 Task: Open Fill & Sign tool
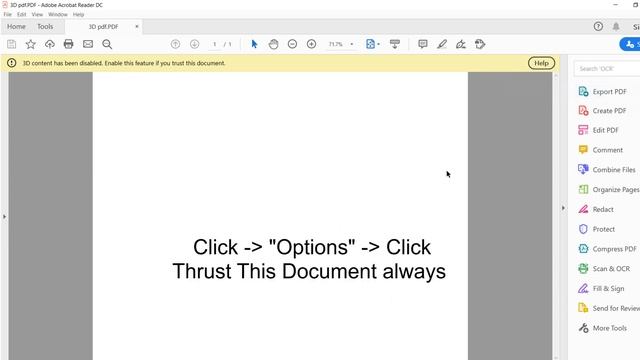601,289
